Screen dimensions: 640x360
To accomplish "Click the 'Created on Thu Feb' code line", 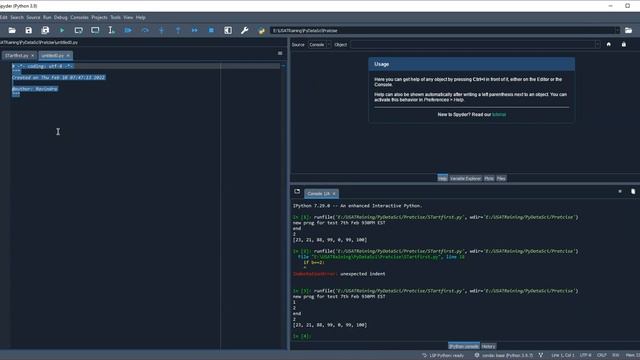I will 58,78.
